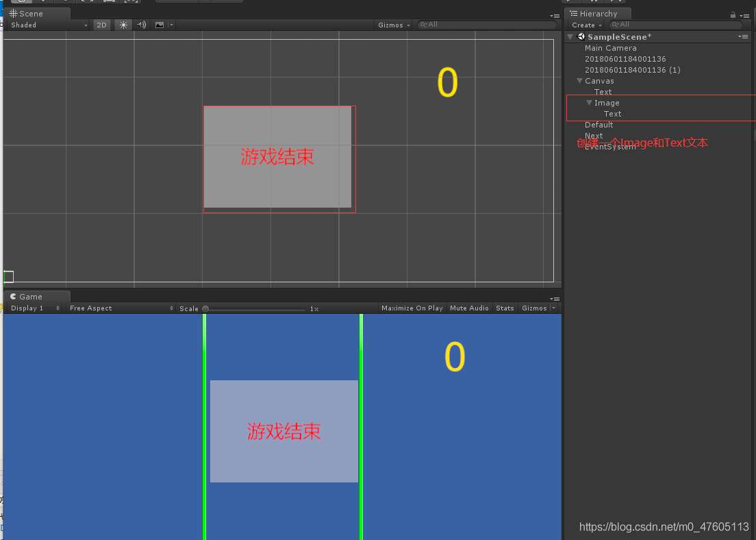The height and width of the screenshot is (540, 756).
Task: Switch to the Scene tab
Action: 38,14
